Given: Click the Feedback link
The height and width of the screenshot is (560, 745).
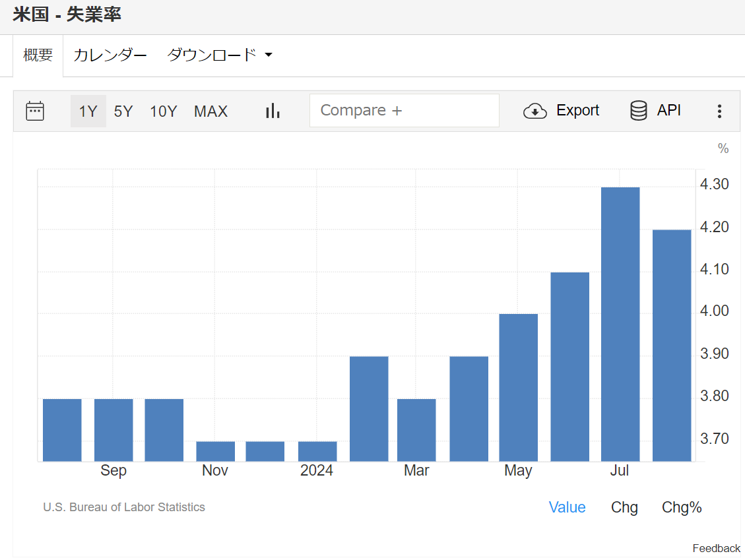Looking at the screenshot, I should tap(716, 548).
